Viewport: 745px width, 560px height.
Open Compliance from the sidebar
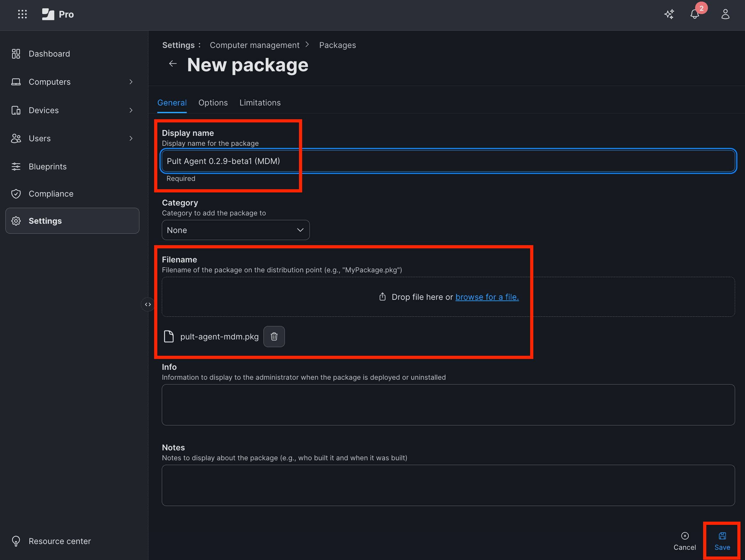(72, 194)
